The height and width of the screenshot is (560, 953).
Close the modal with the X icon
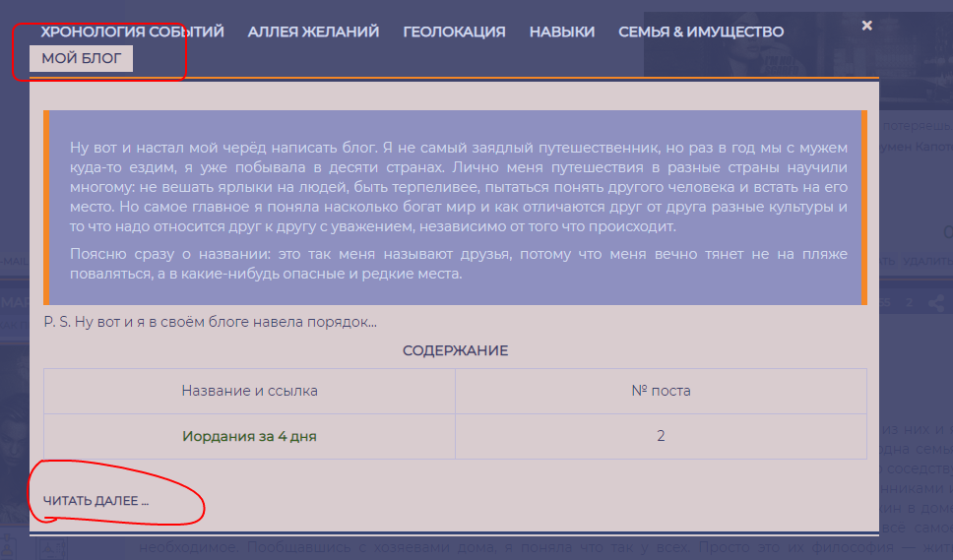tap(867, 26)
